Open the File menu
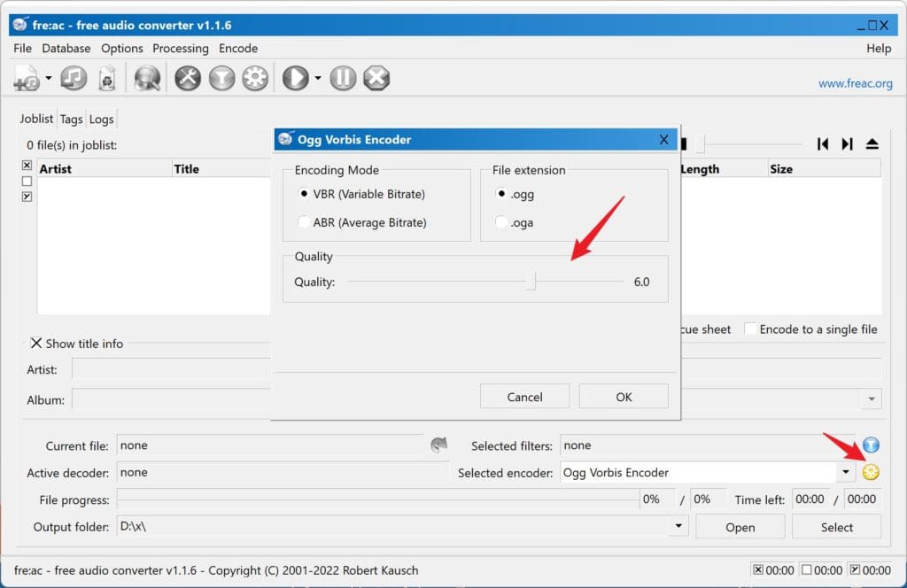This screenshot has height=588, width=907. [x=22, y=49]
